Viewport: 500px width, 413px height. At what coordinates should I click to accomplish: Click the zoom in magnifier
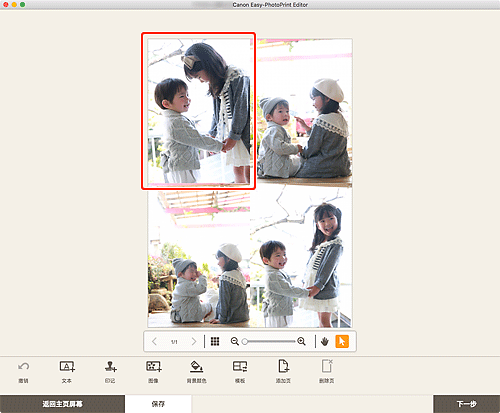[301, 341]
